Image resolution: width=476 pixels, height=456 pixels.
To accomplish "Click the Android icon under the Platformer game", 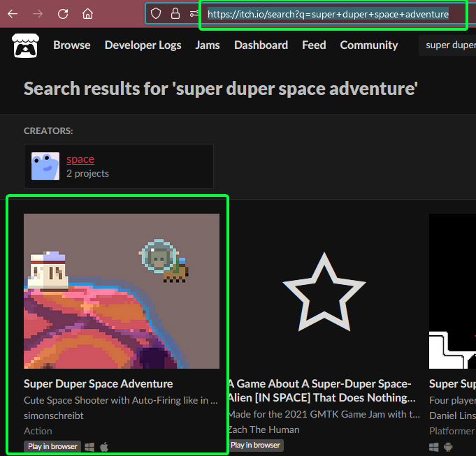I will (x=448, y=447).
